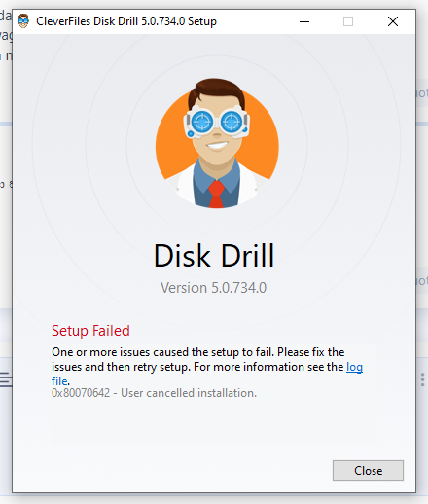
Task: Click the large "Disk Drill" title
Action: pyautogui.click(x=214, y=256)
